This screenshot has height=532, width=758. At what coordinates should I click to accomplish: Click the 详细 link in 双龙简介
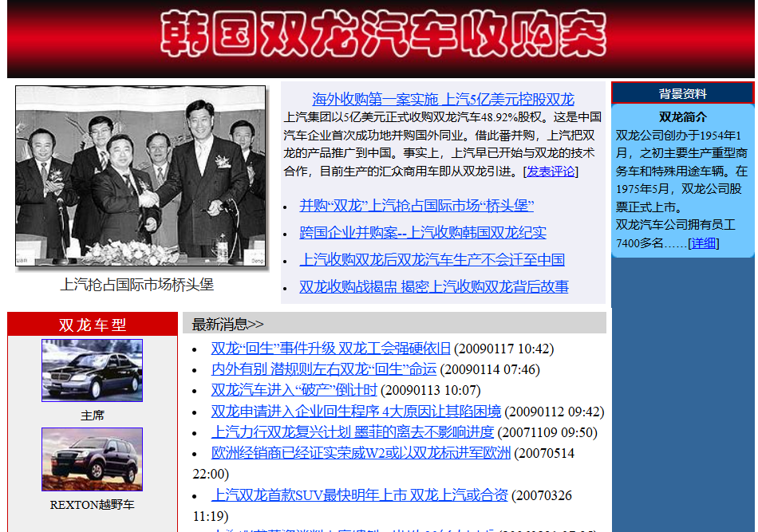(704, 243)
